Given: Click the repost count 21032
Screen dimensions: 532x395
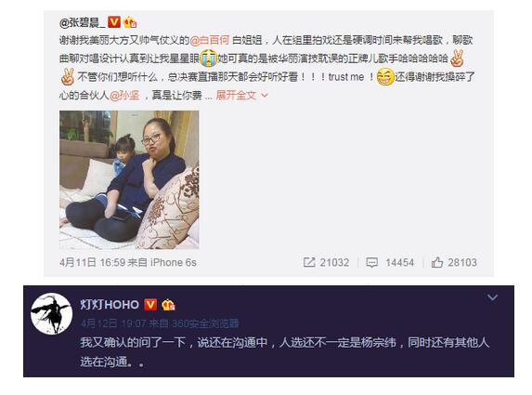Looking at the screenshot, I should click(334, 262).
